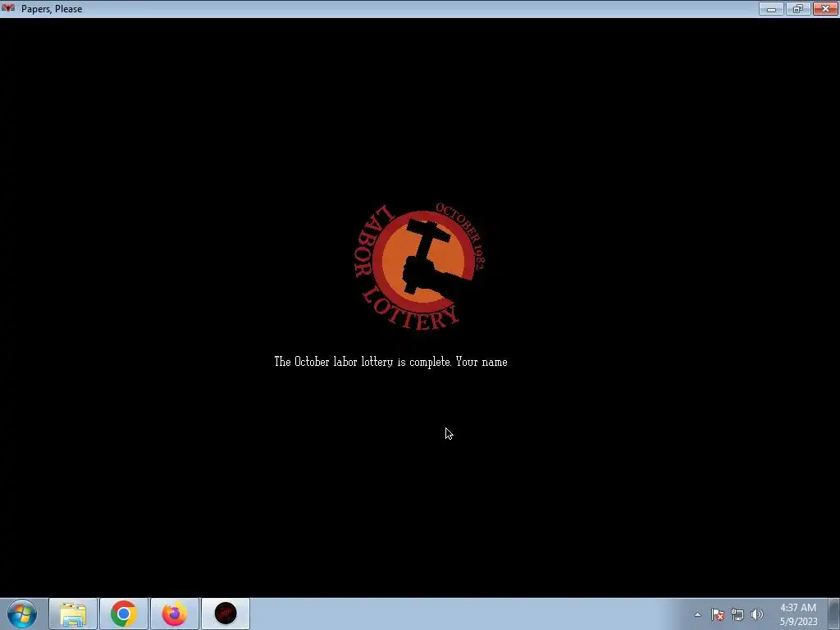Click the Papers, Please window title text
840x630 pixels.
tap(52, 9)
